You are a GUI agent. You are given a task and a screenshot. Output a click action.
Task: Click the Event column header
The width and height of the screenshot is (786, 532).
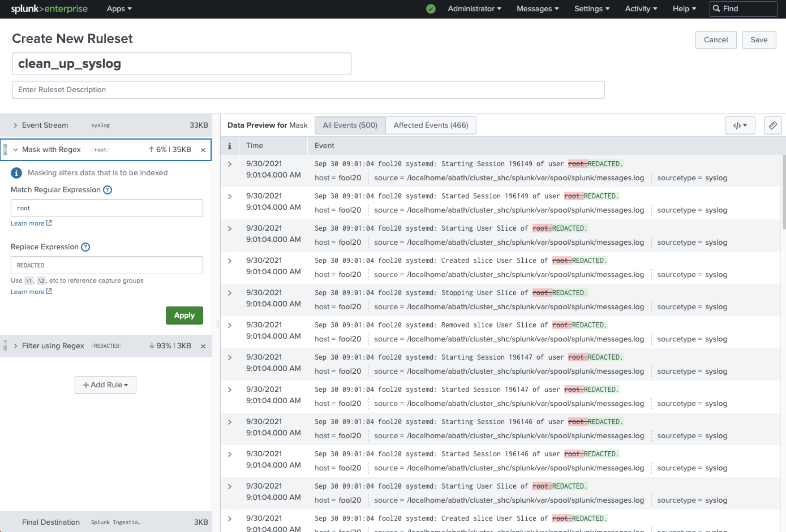coord(324,146)
